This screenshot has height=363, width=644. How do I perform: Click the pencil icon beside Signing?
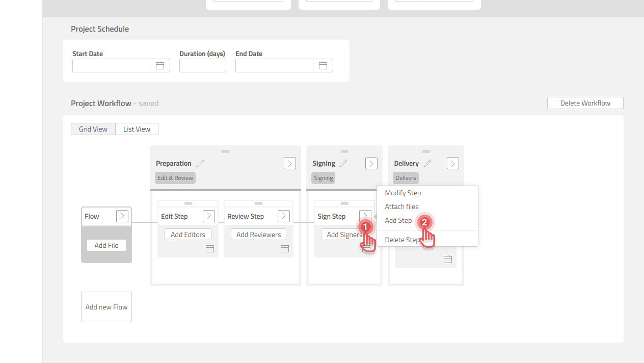(344, 163)
